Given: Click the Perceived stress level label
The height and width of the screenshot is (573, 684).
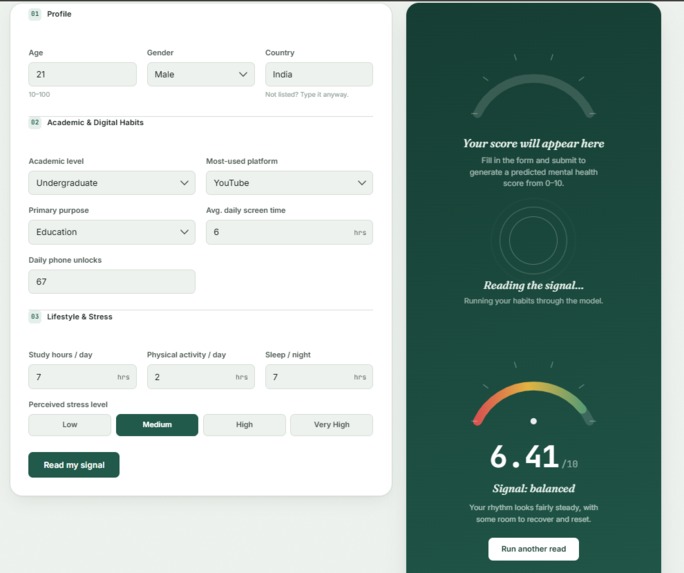Looking at the screenshot, I should (68, 405).
